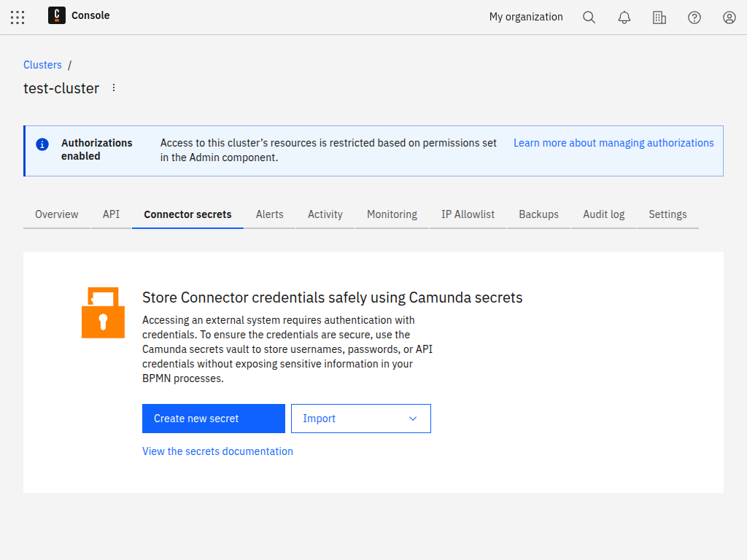Follow Learn more about managing authorizations
The height and width of the screenshot is (560, 747).
(614, 143)
